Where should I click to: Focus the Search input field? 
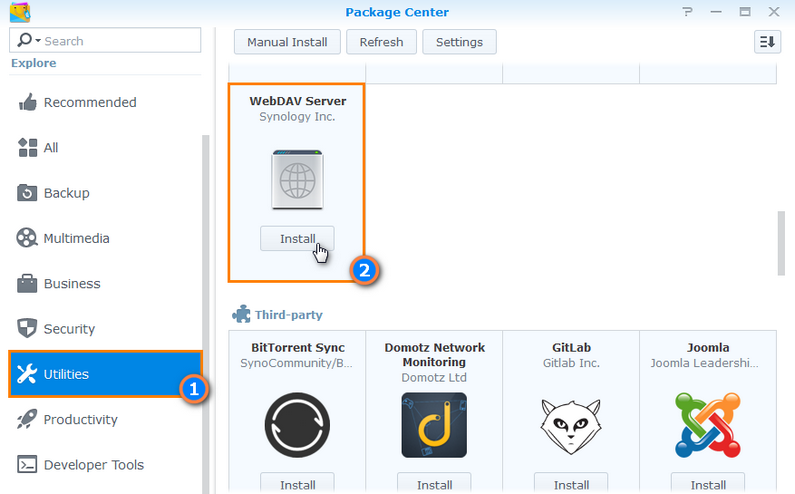(x=105, y=41)
